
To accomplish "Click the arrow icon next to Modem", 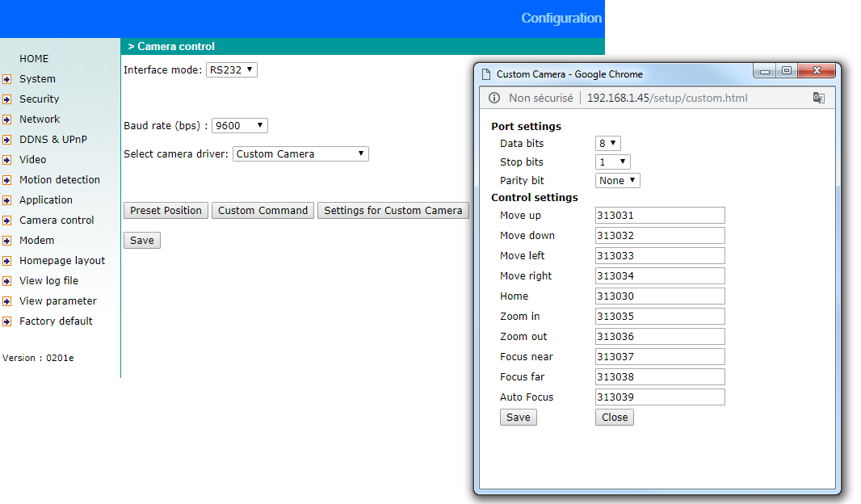I will tap(6, 241).
